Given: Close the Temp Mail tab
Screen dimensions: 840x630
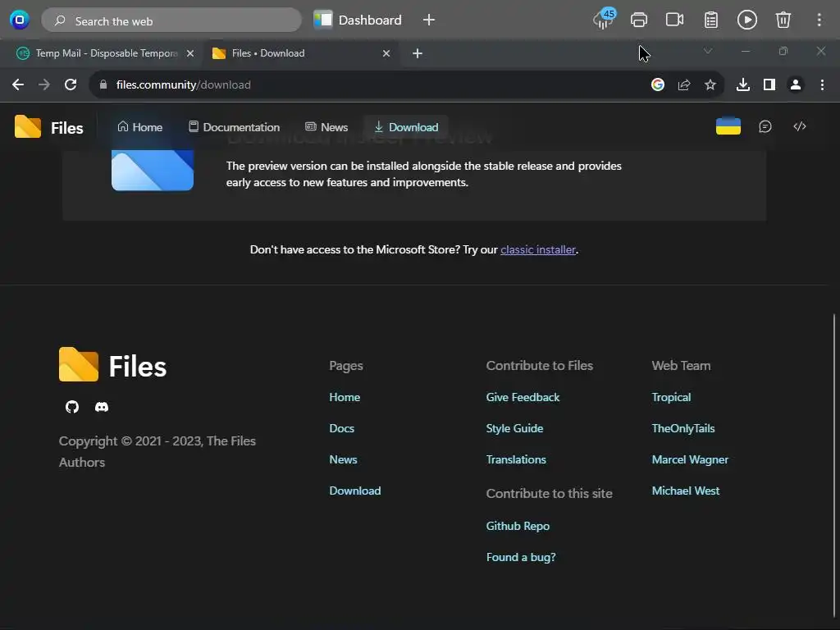Looking at the screenshot, I should coord(189,53).
